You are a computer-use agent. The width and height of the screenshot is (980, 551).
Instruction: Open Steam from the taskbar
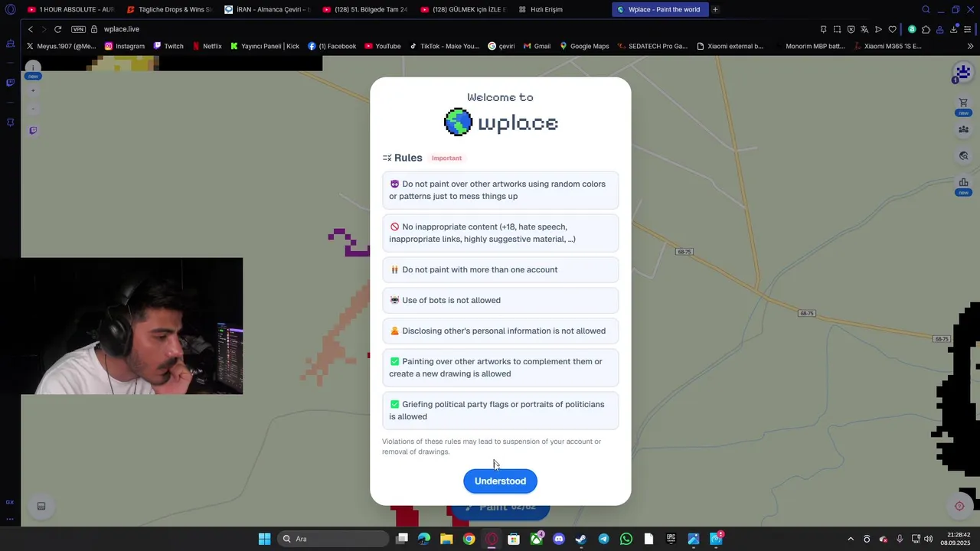coord(581,539)
